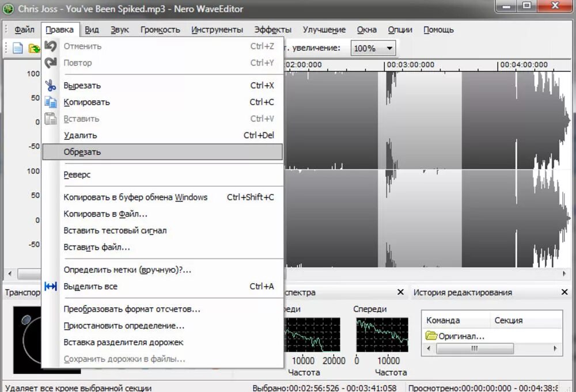Select Копировать в файл... entry
Viewport: 576px width, 392px height.
coord(162,214)
